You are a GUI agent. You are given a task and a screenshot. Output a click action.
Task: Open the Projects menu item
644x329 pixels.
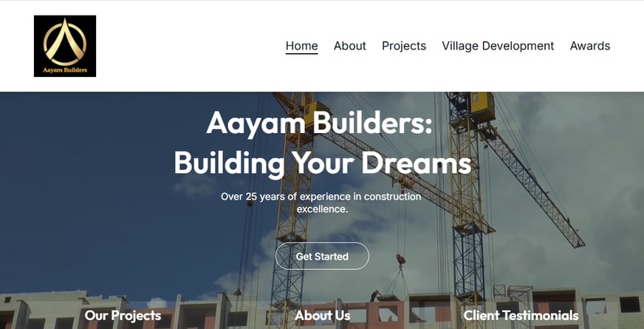pyautogui.click(x=404, y=46)
